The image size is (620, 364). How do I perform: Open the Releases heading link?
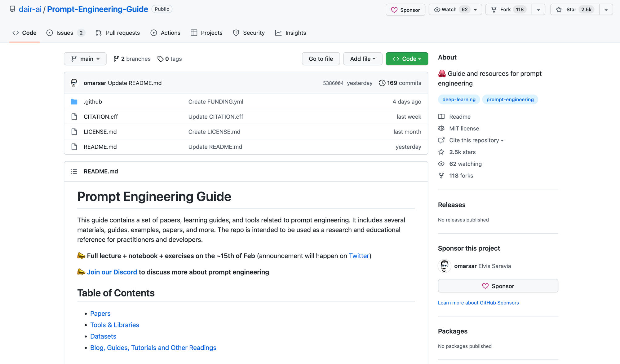(x=452, y=205)
